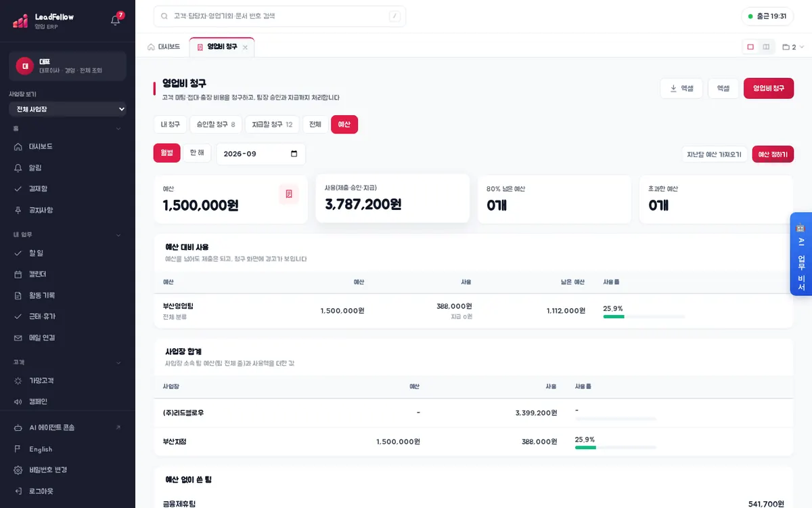812x508 pixels.
Task: Click the receipt icon on the 예산 card
Action: (289, 194)
